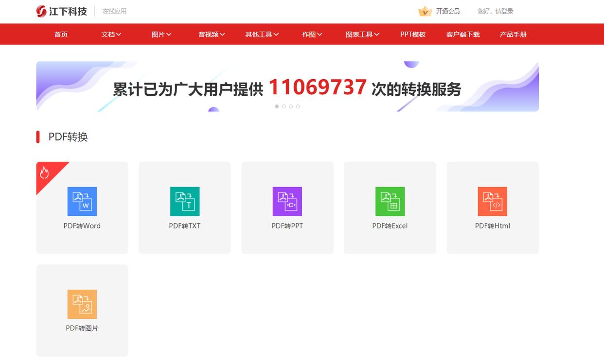604x364 pixels.
Task: Click the VIP crown icon
Action: tap(425, 11)
